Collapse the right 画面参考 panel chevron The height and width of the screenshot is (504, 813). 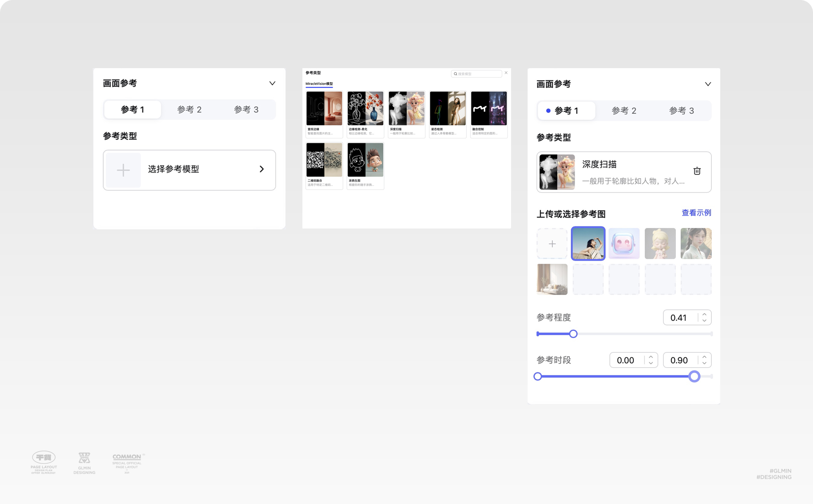click(708, 84)
